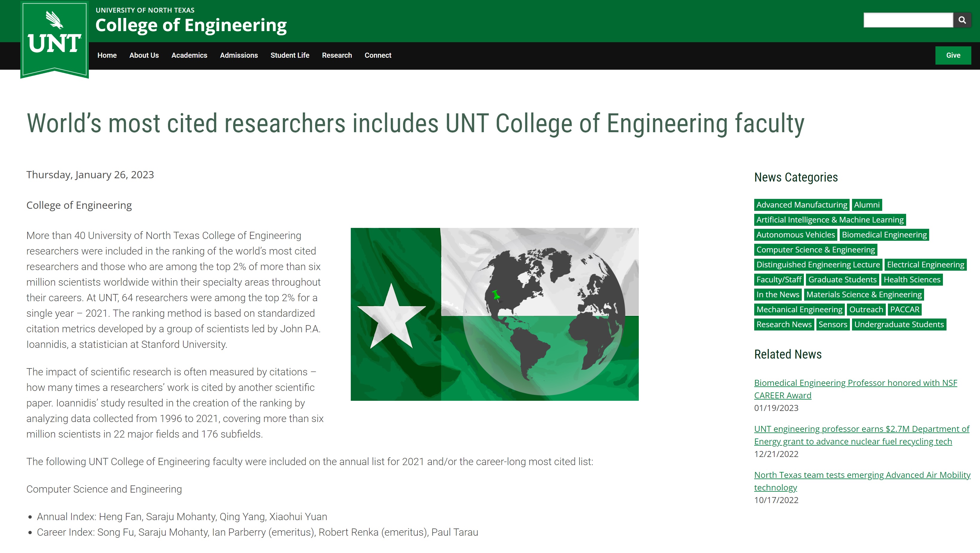Open the About Us menu
The image size is (980, 553).
click(x=144, y=55)
